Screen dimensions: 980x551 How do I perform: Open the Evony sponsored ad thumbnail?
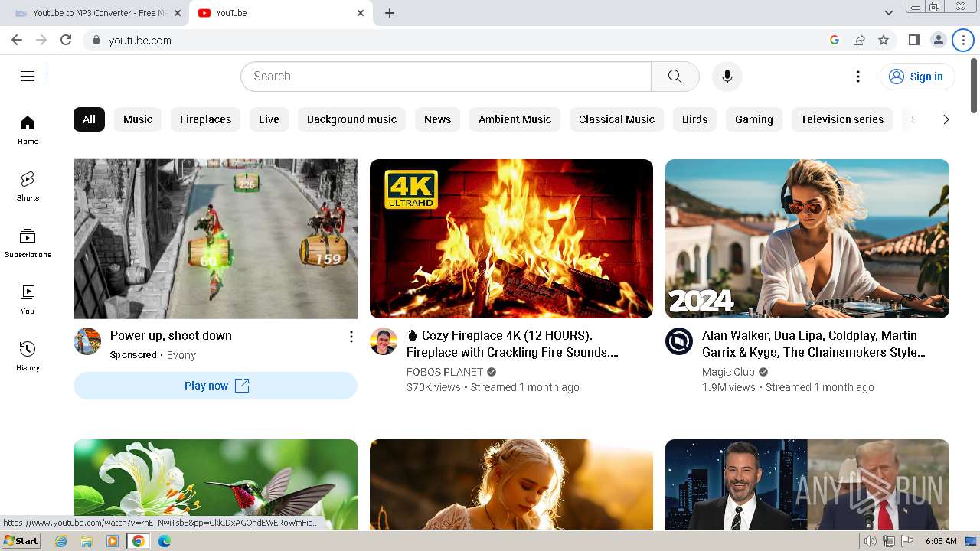click(x=215, y=239)
